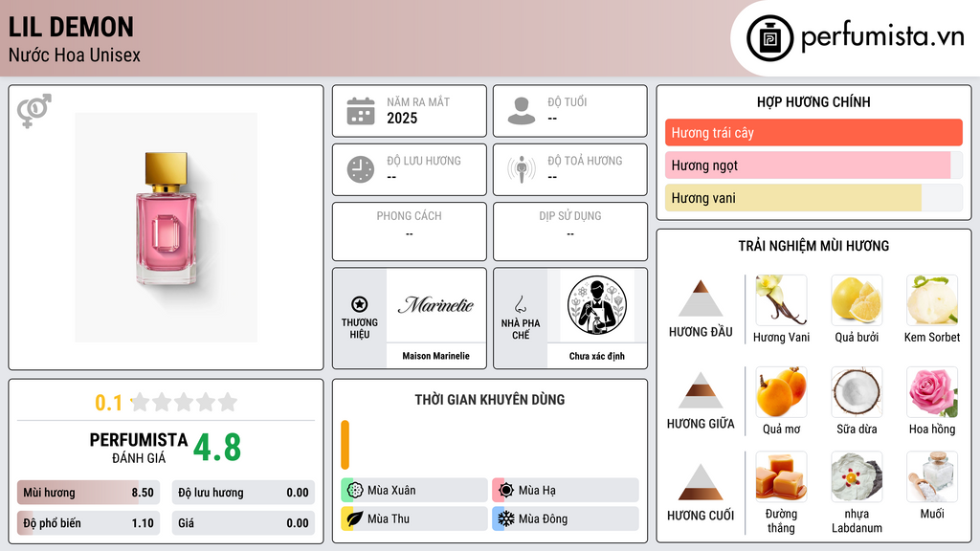Click the person silhouette age icon
The image size is (980, 551).
click(x=522, y=111)
